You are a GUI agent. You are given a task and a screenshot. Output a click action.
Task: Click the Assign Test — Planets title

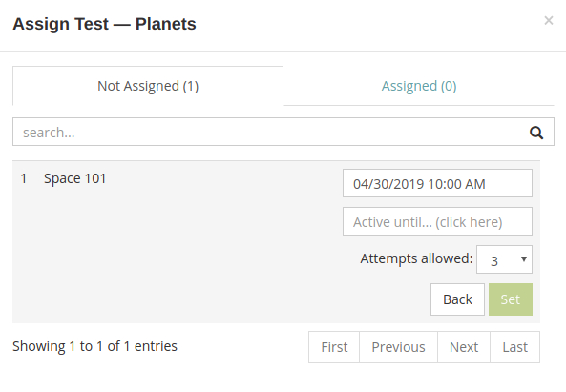coord(104,24)
